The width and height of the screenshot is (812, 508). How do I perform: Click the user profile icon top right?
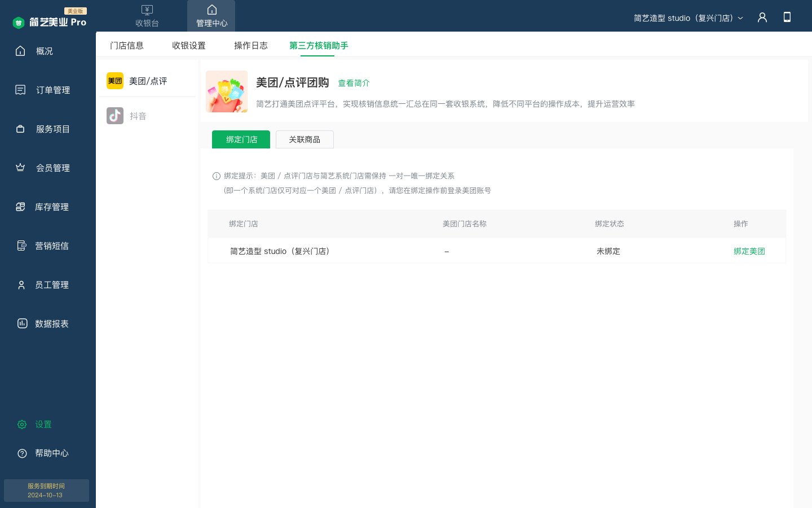(762, 17)
